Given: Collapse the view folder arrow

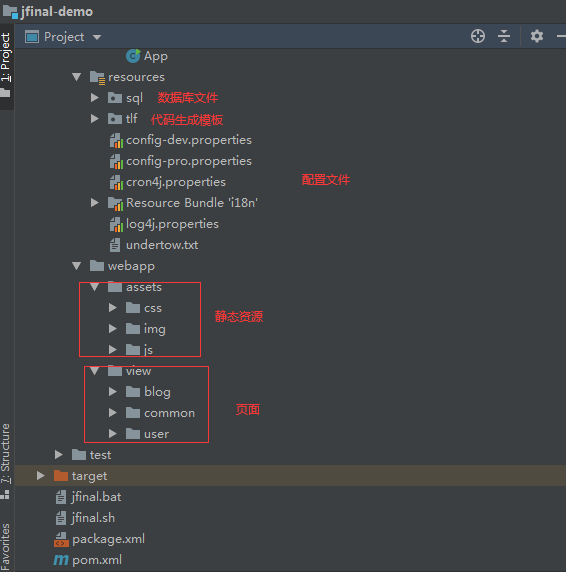Looking at the screenshot, I should 94,371.
